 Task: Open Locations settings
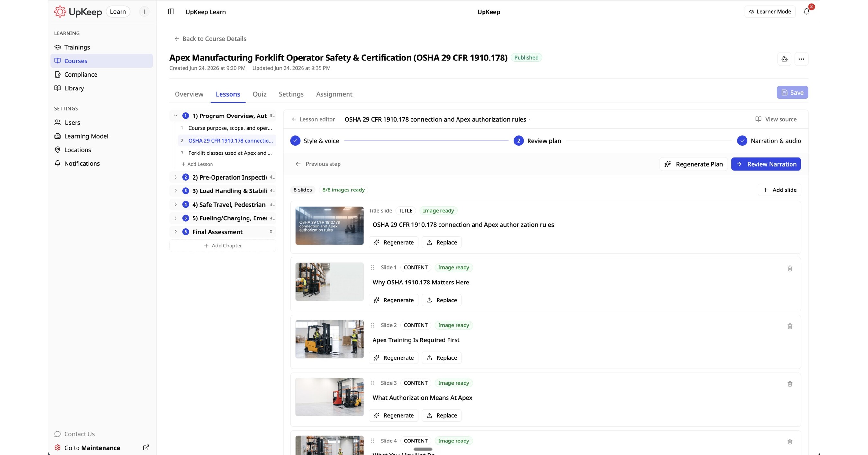click(x=101, y=150)
